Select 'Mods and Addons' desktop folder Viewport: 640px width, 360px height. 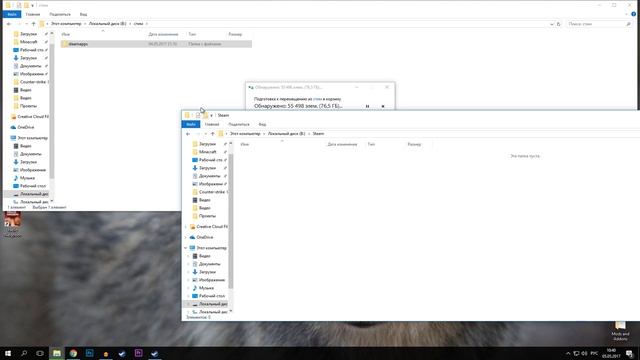tap(620, 331)
